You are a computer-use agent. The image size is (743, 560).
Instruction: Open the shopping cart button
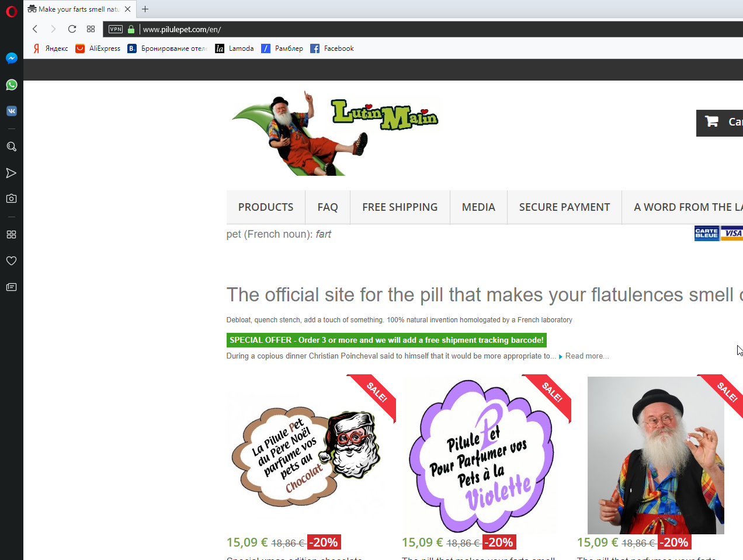click(720, 123)
